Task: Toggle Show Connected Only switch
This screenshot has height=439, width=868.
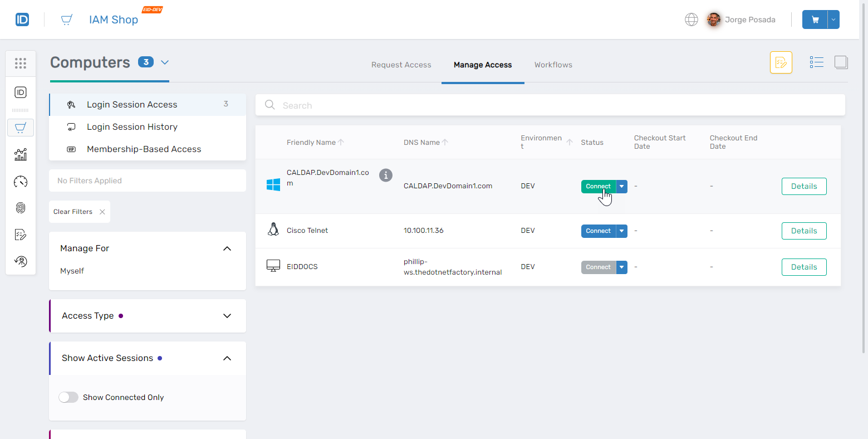Action: pyautogui.click(x=68, y=397)
